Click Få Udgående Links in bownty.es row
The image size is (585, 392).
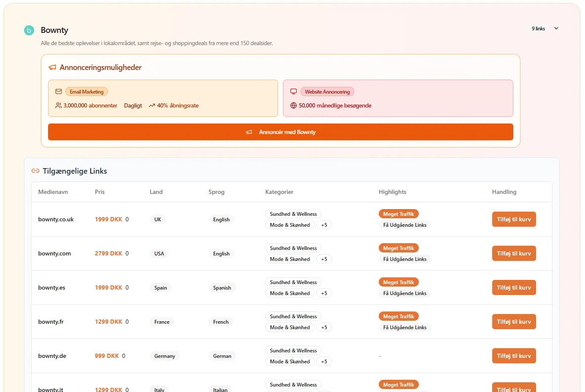tap(405, 293)
